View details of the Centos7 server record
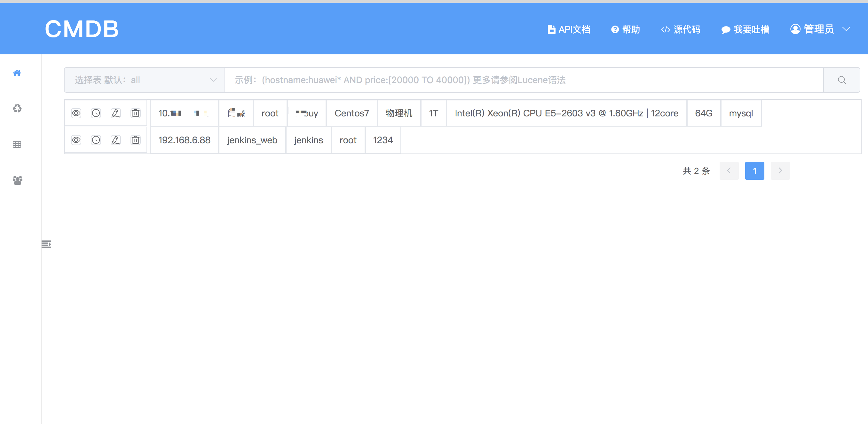This screenshot has height=424, width=868. [x=76, y=113]
